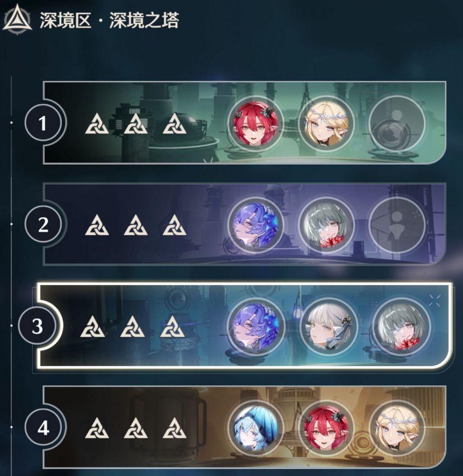Click the triangular tower emblem beside 深境区

click(17, 19)
